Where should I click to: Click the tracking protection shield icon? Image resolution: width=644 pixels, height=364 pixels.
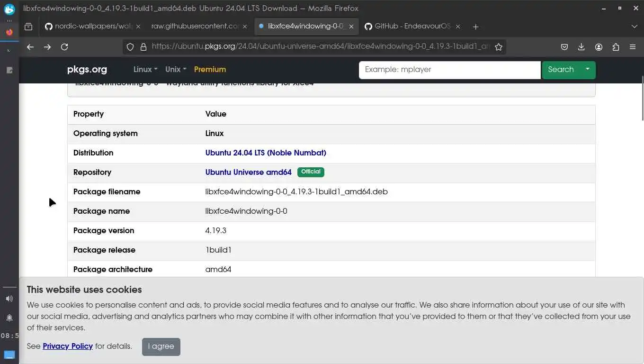tap(130, 47)
